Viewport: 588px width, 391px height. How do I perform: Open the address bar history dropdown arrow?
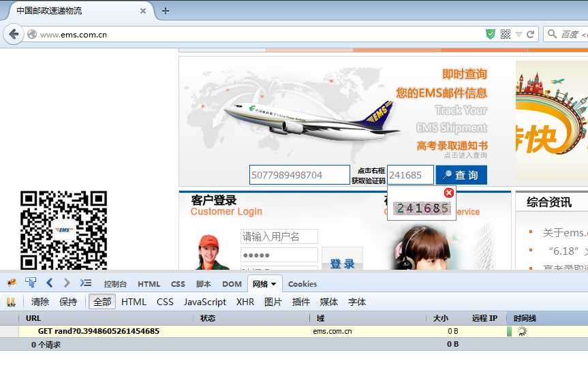click(519, 35)
